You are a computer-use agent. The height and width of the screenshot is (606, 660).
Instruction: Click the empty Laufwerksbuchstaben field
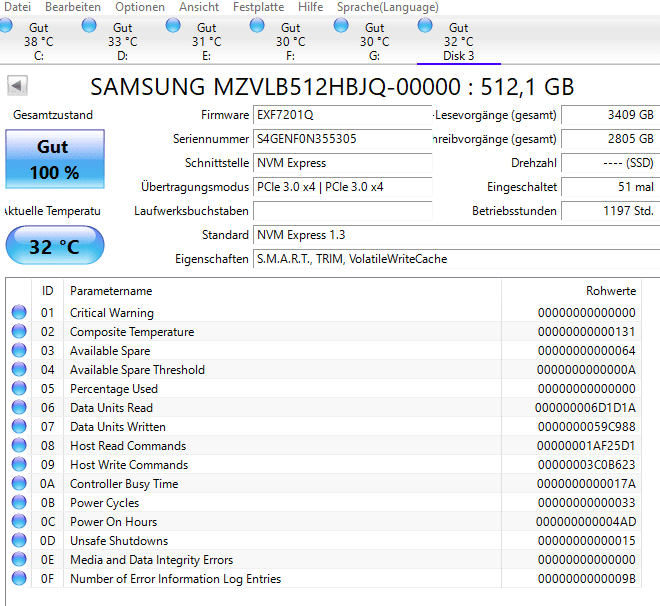click(343, 211)
